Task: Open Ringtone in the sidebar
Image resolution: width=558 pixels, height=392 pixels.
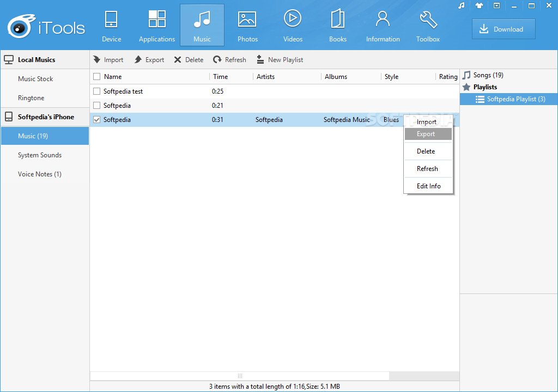Action: 45,98
